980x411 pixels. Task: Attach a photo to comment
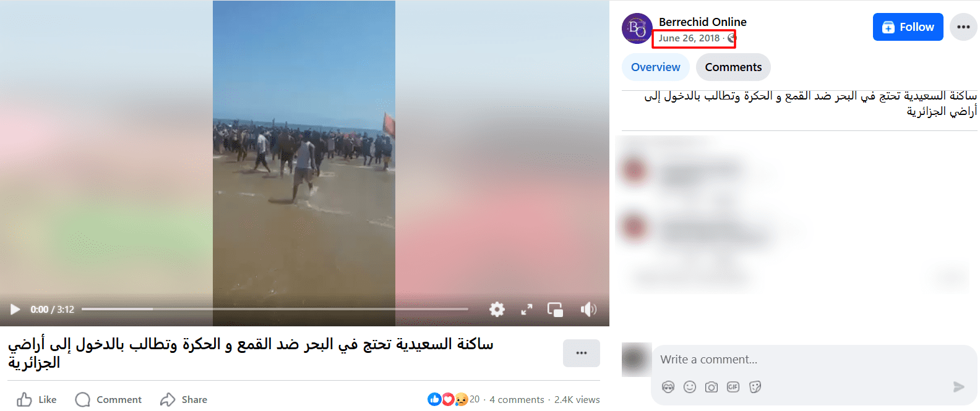[711, 387]
